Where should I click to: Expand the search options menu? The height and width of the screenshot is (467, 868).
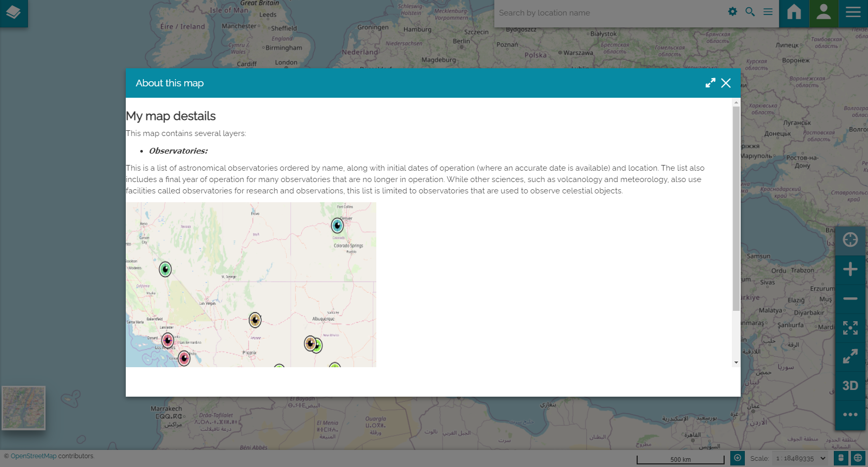(768, 12)
